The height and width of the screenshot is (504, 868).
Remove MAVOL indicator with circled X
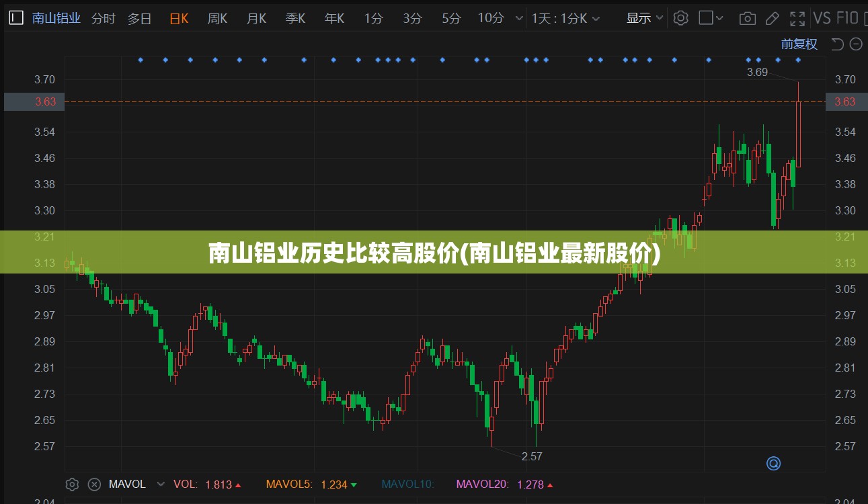95,484
